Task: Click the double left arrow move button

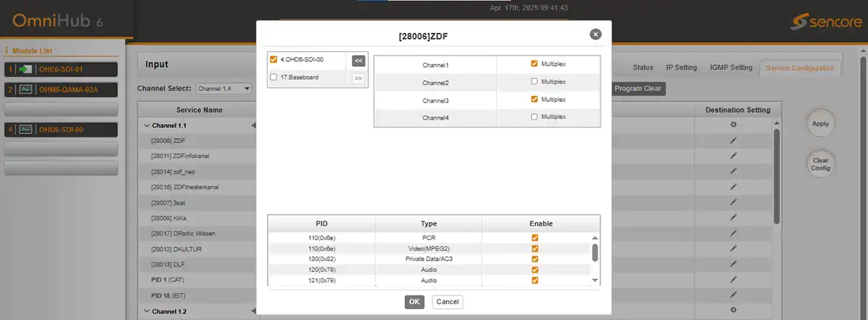Action: (358, 61)
